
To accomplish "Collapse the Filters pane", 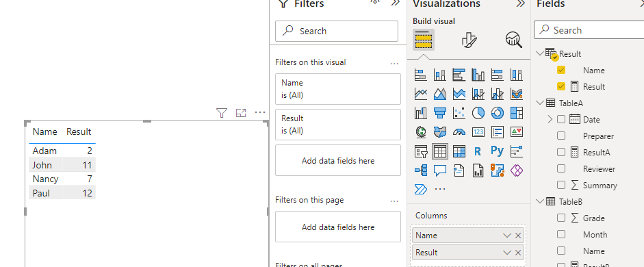I will point(396,3).
